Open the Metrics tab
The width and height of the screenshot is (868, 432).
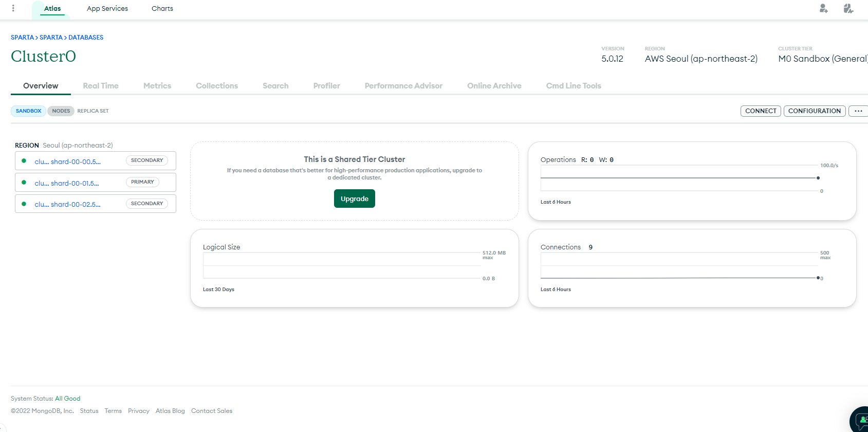157,86
